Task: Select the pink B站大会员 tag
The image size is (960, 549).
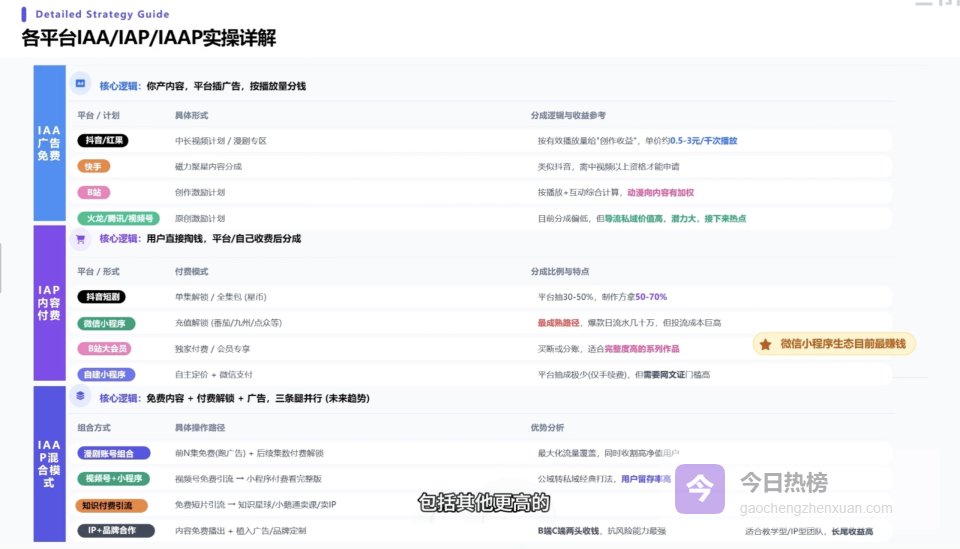Action: 104,349
